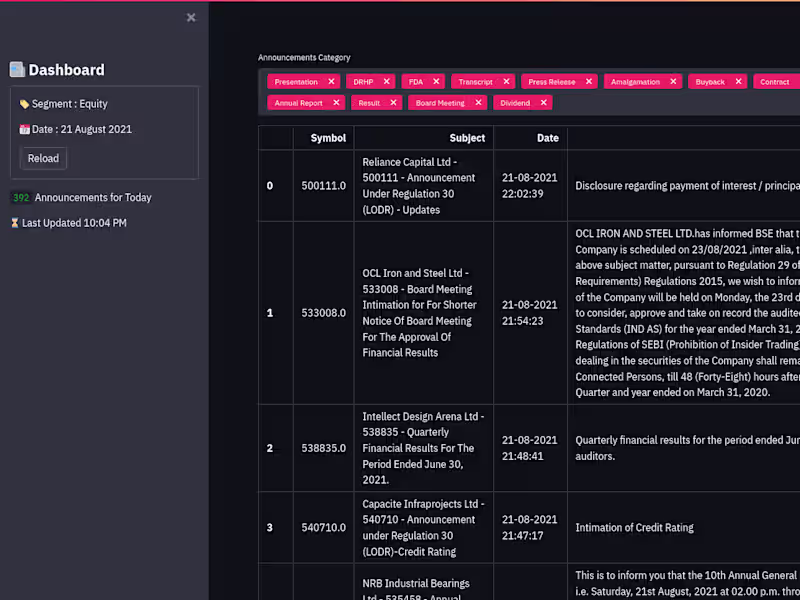The height and width of the screenshot is (600, 800).
Task: Close the sidebar with the X icon
Action: coord(191,18)
